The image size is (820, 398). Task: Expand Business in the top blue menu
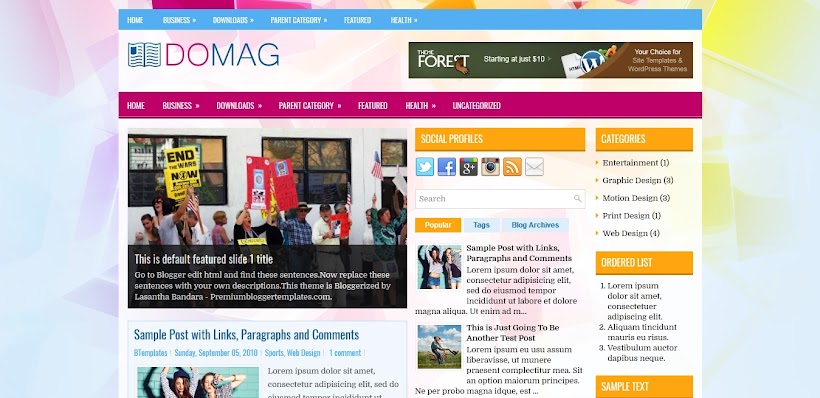(179, 20)
